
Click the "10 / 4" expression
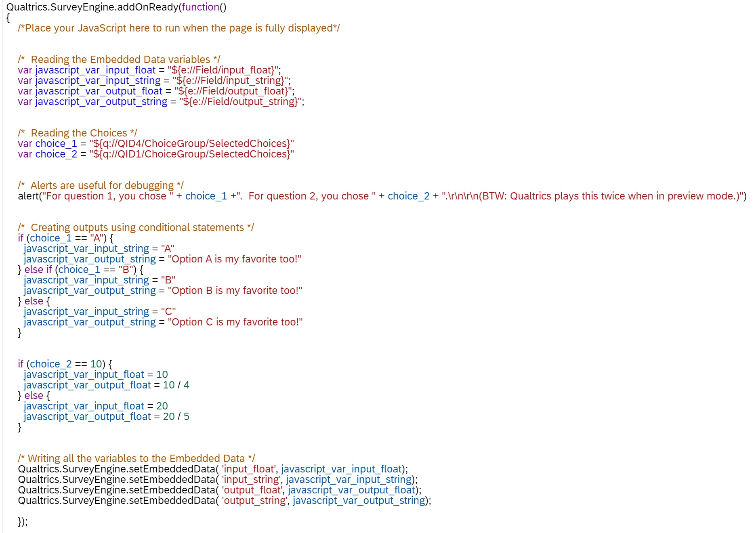(x=176, y=385)
